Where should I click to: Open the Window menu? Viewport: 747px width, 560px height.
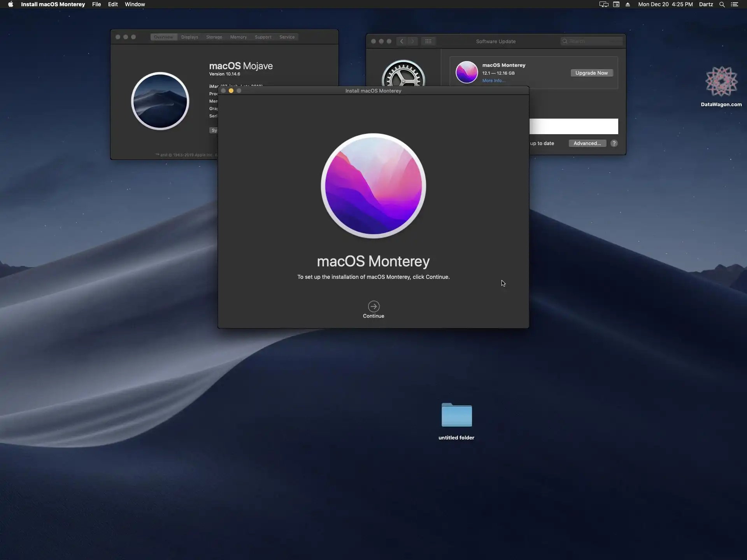(135, 4)
